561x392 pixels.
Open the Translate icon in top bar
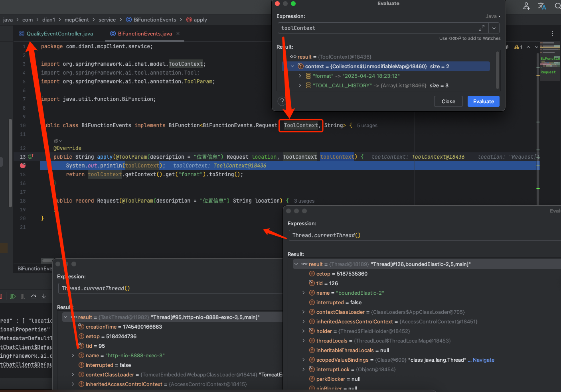pos(542,6)
